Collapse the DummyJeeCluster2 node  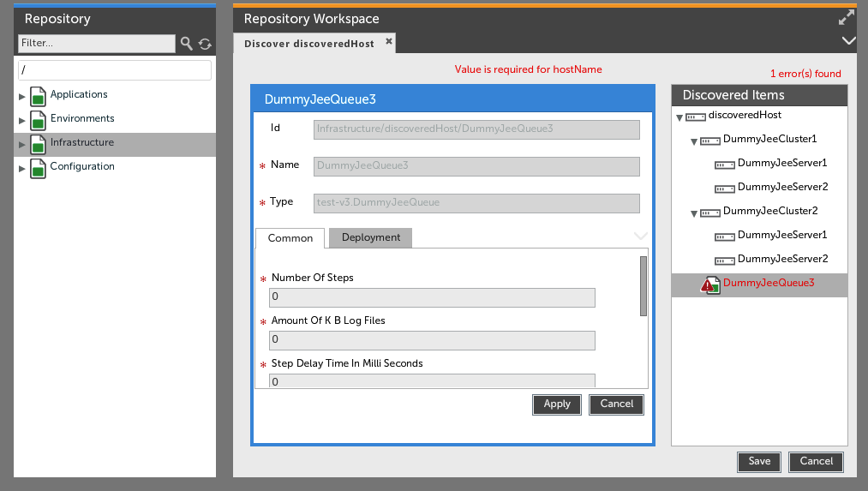[x=694, y=213]
